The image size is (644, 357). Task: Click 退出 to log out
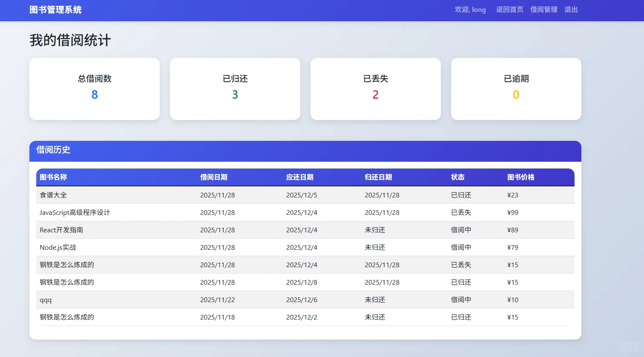coord(571,9)
